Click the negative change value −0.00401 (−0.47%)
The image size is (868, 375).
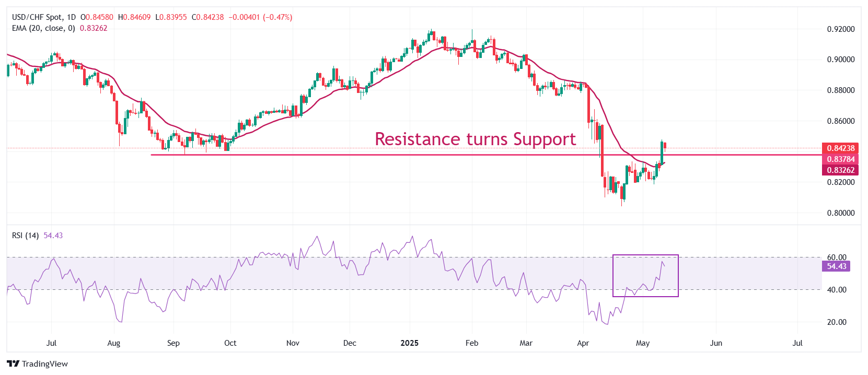click(260, 17)
